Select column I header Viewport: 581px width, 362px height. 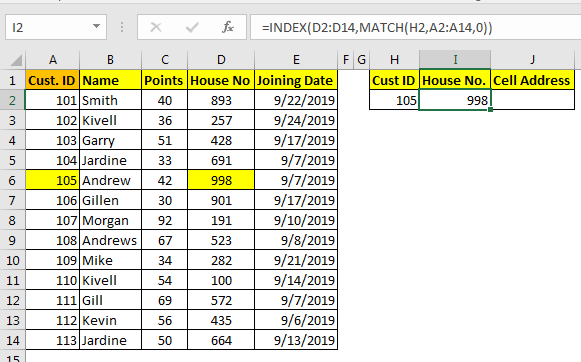coord(455,60)
